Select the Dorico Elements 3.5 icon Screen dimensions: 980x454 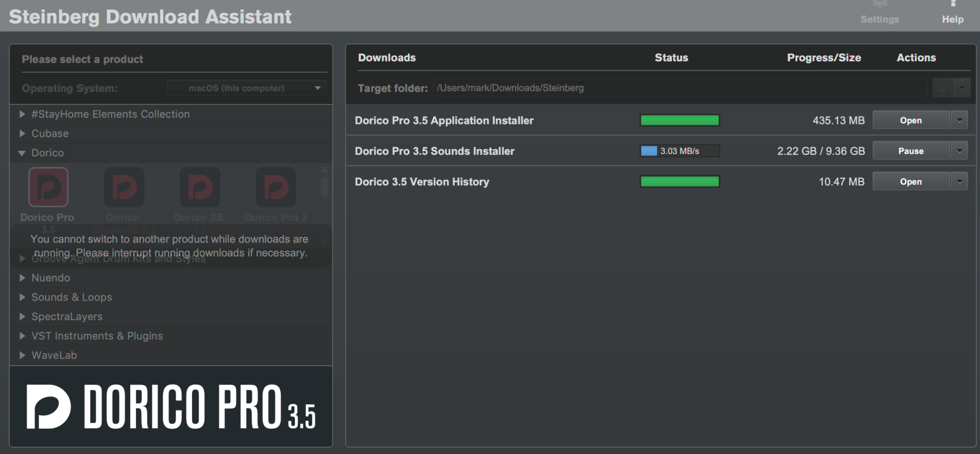click(124, 187)
